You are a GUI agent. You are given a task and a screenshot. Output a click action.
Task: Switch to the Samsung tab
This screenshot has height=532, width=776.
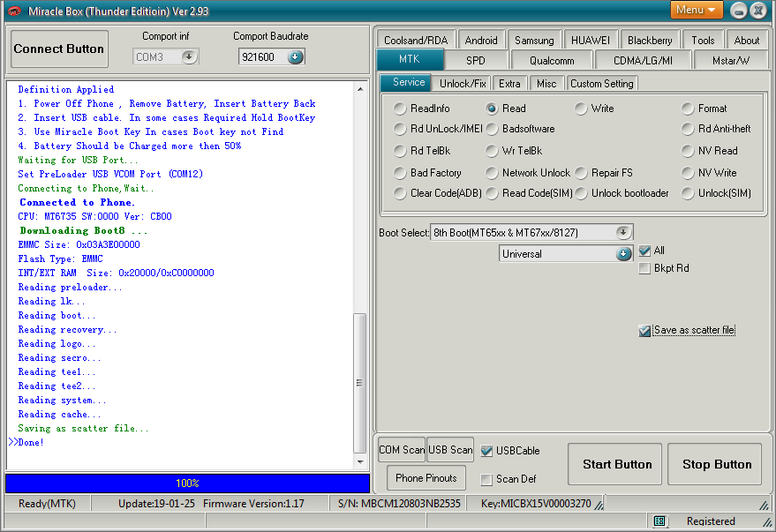pos(534,40)
